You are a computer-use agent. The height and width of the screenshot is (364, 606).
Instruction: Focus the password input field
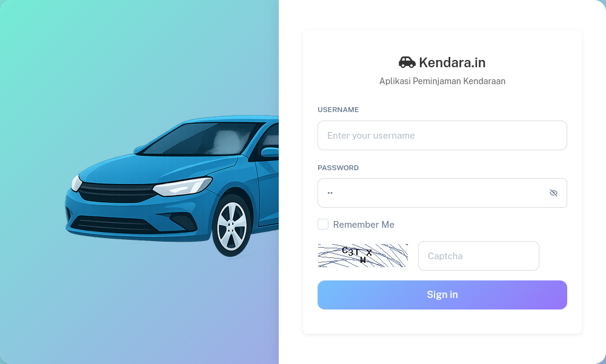click(x=442, y=193)
